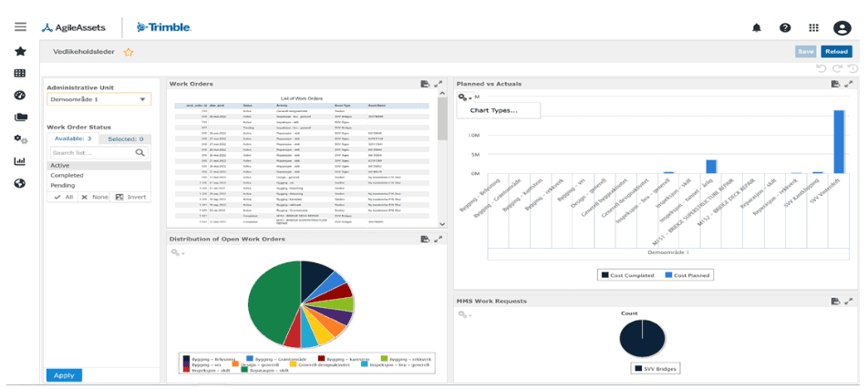
Task: Toggle favorite star next to Vedlikeholdsleder
Action: (x=129, y=53)
